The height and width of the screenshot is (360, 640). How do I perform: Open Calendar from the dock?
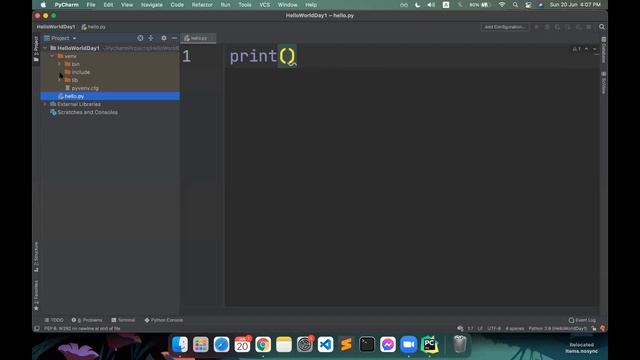[x=242, y=344]
